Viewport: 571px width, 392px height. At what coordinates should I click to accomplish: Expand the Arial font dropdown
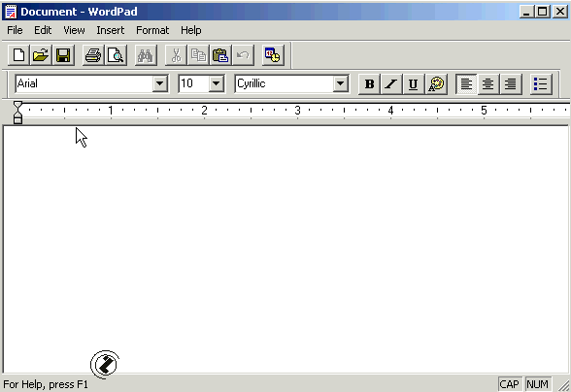160,83
